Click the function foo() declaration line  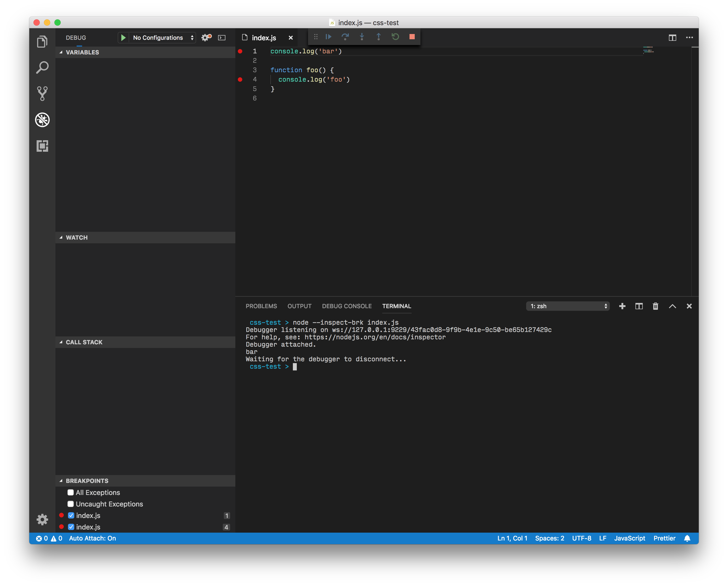pos(302,70)
